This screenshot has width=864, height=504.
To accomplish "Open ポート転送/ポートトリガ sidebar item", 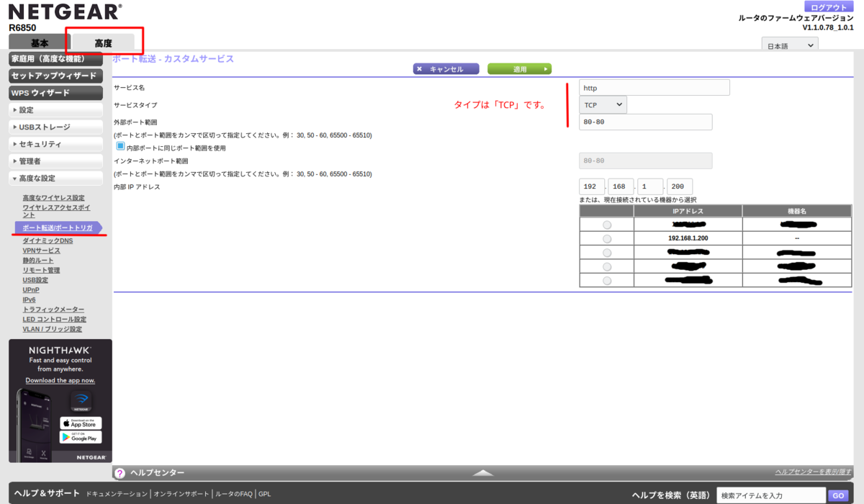I will [x=58, y=228].
